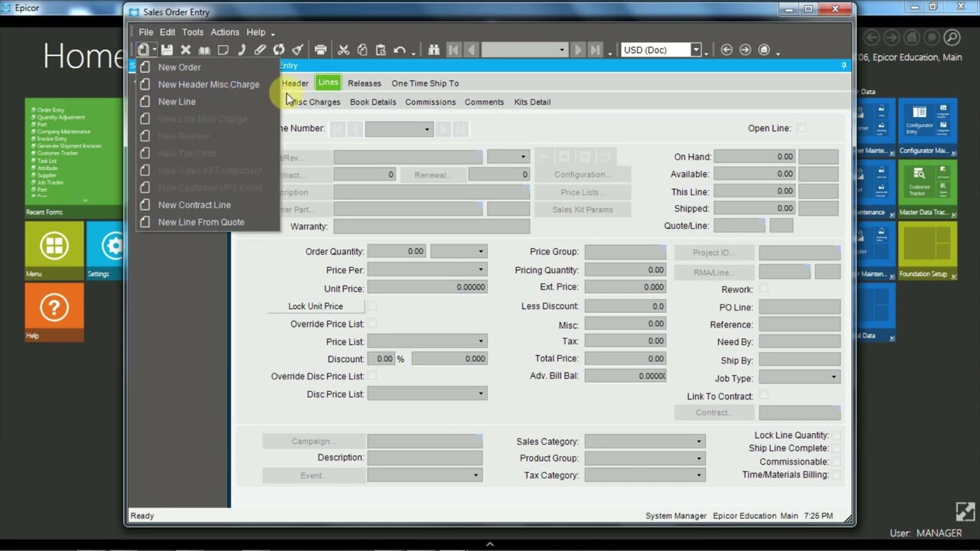
Task: Click the PO Line input field
Action: click(799, 307)
